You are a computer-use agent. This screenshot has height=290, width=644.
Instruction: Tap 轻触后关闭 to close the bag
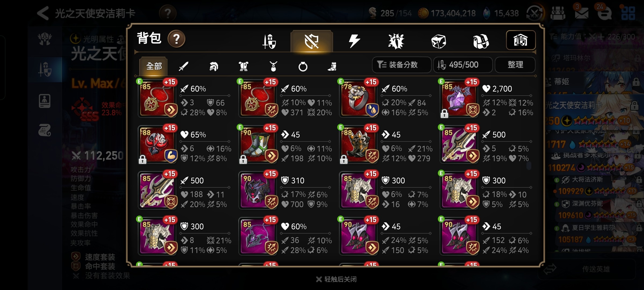[336, 279]
